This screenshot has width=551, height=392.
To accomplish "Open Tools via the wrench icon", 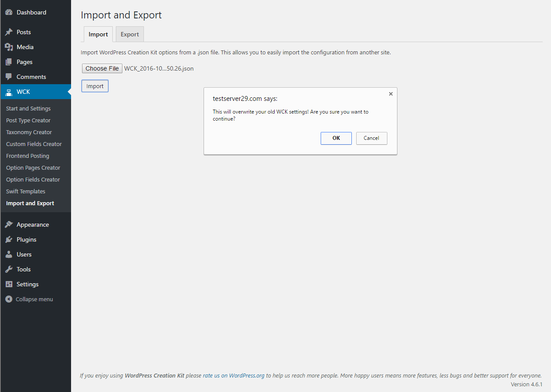I will pos(9,269).
